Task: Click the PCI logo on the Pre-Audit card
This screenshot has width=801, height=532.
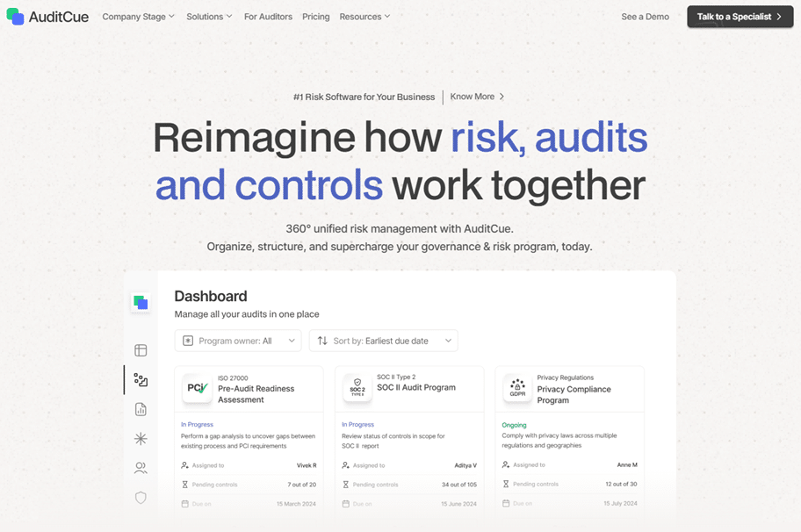Action: click(x=198, y=388)
